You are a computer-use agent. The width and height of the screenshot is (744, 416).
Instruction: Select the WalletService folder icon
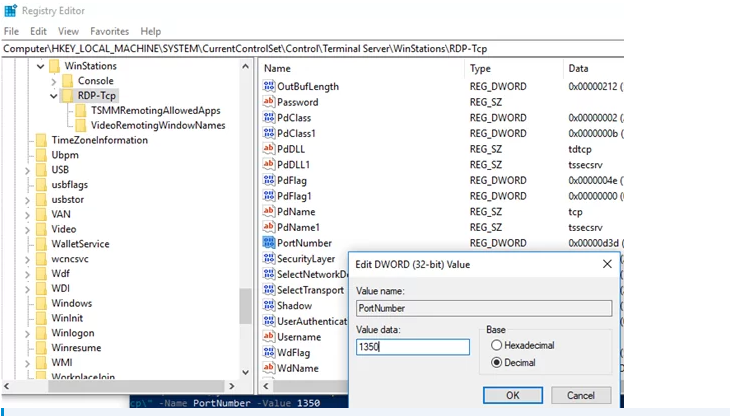coord(41,244)
